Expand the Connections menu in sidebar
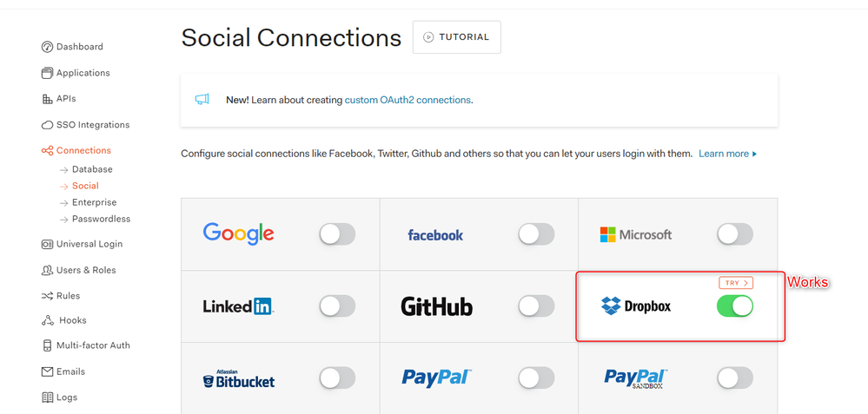 (x=83, y=150)
